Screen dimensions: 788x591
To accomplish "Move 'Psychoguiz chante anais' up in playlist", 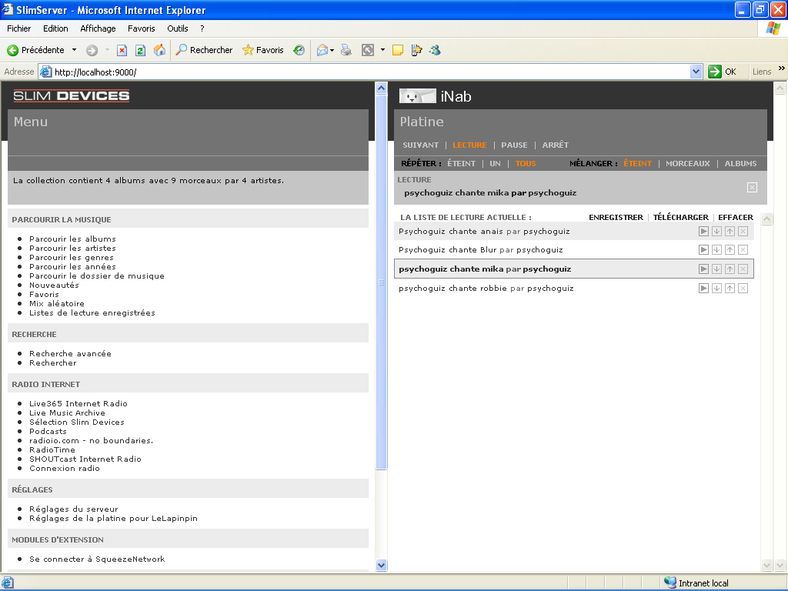I will [730, 231].
